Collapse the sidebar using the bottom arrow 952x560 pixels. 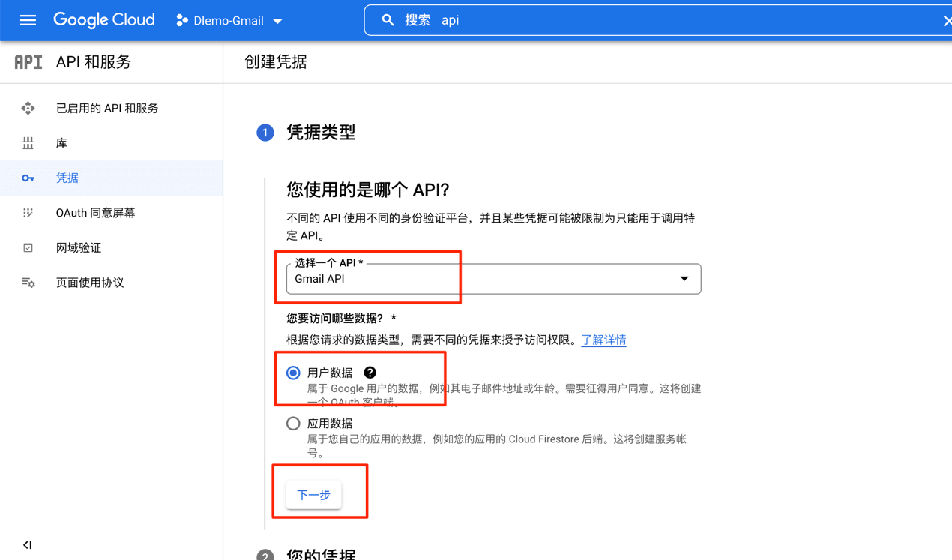28,545
